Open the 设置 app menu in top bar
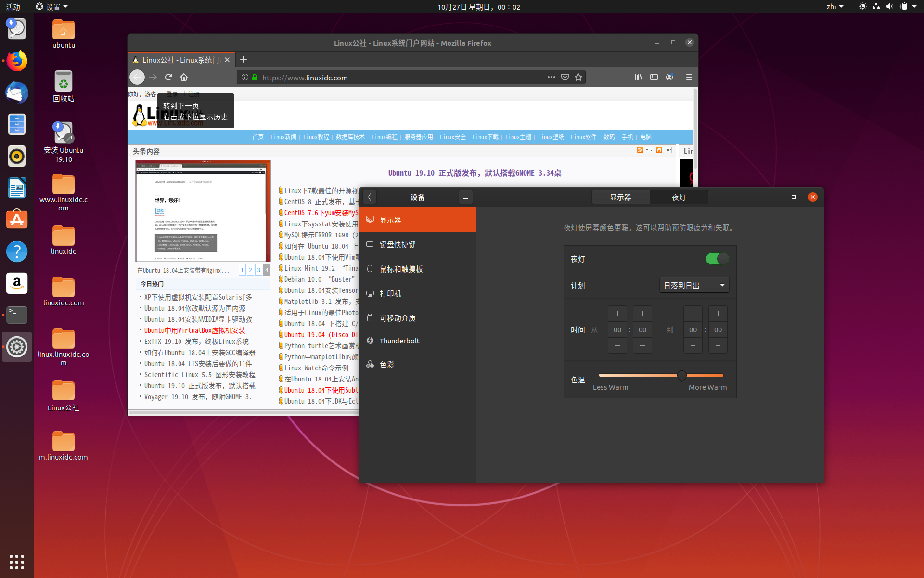924x578 pixels. pyautogui.click(x=52, y=7)
